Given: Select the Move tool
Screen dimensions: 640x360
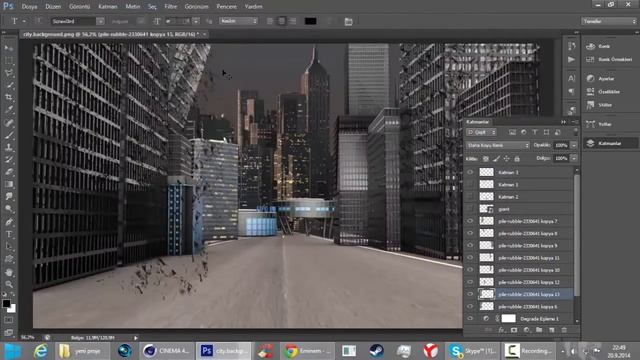Looking at the screenshot, I should click(x=9, y=48).
